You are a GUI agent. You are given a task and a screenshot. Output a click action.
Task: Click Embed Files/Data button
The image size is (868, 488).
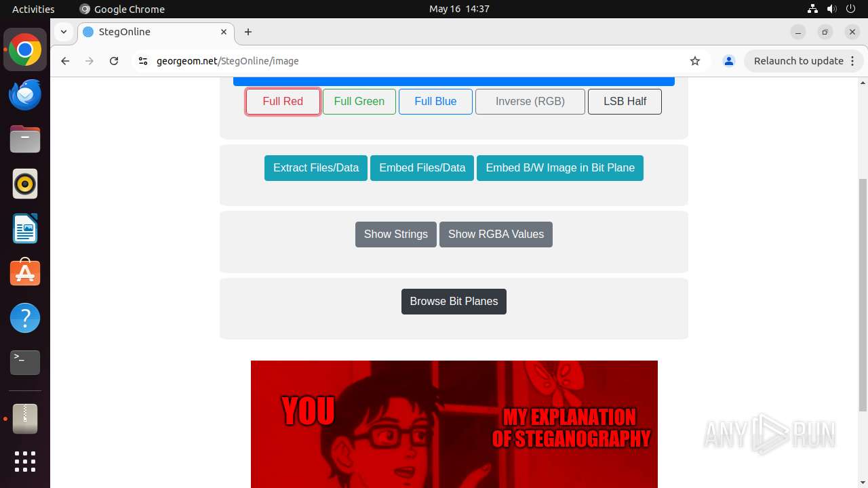coord(422,168)
